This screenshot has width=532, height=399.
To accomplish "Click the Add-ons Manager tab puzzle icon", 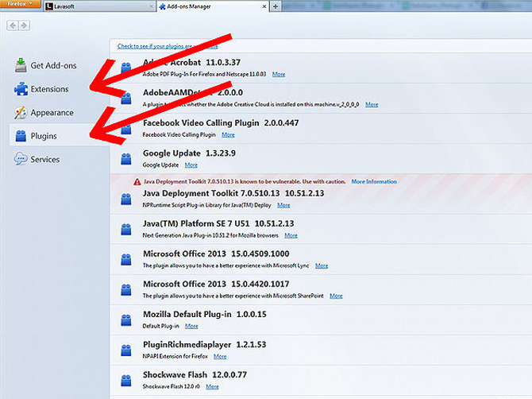I will click(x=163, y=6).
